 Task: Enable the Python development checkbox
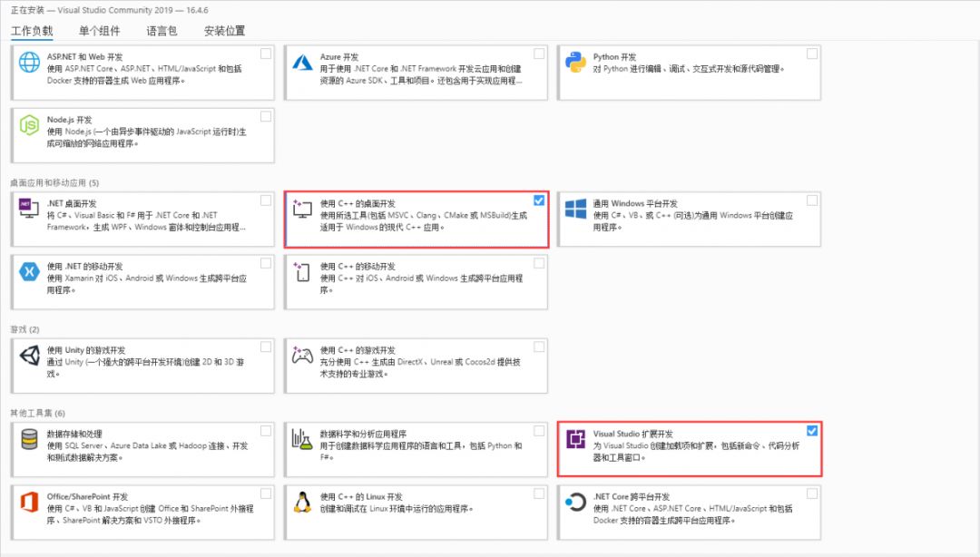(812, 54)
